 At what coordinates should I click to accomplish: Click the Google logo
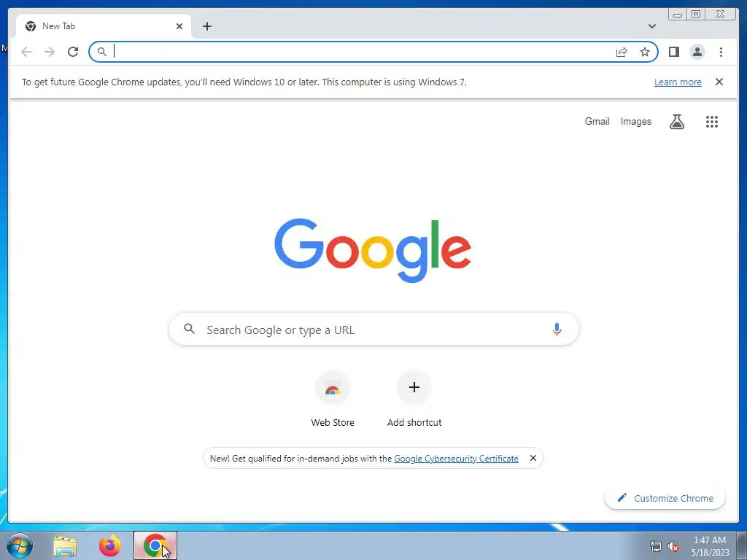click(373, 250)
